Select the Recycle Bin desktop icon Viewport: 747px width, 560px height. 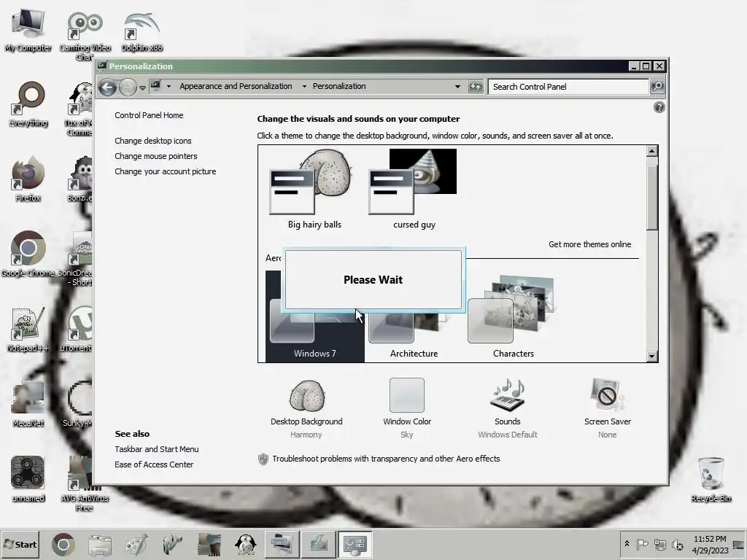[x=711, y=480]
